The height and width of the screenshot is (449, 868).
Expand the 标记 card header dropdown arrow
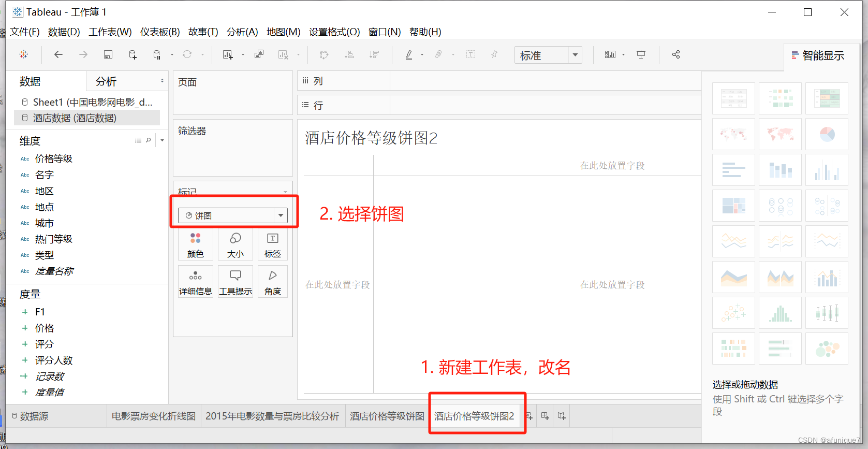click(x=285, y=192)
